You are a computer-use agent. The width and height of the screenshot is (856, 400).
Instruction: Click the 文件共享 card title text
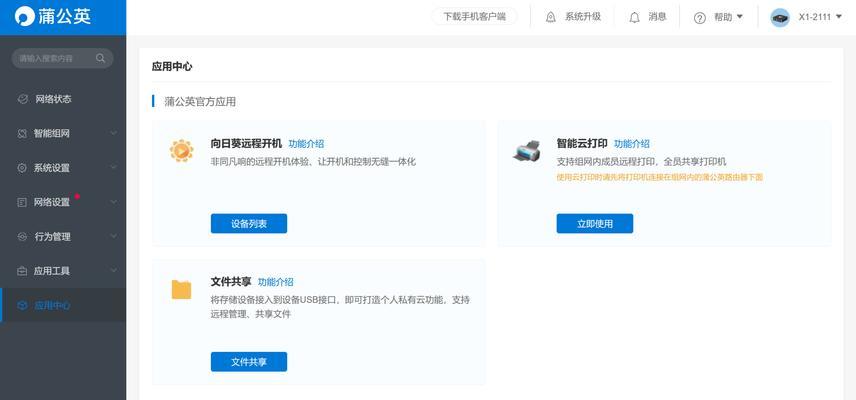231,282
